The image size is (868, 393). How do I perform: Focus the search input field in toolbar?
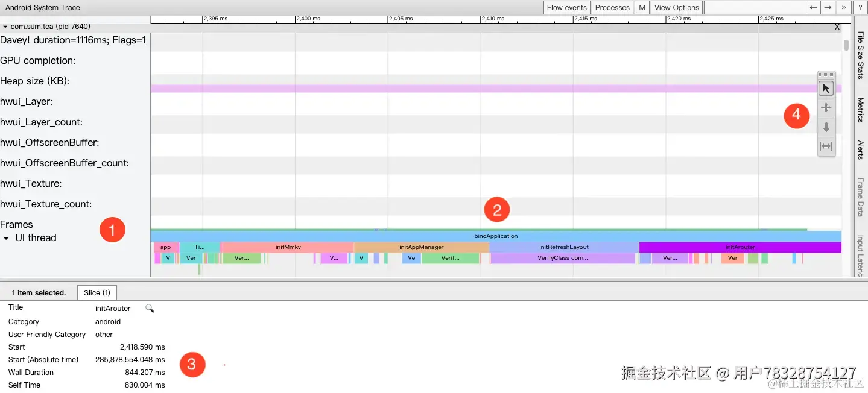pos(755,8)
